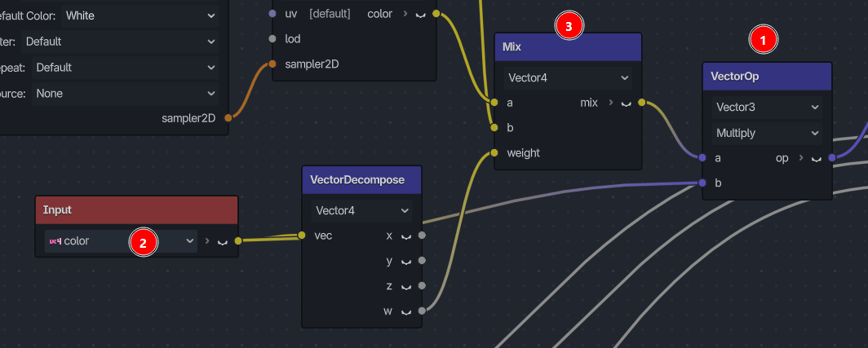This screenshot has width=868, height=348.
Task: Open Vector4 type dropdown in Mix node
Action: tap(568, 78)
